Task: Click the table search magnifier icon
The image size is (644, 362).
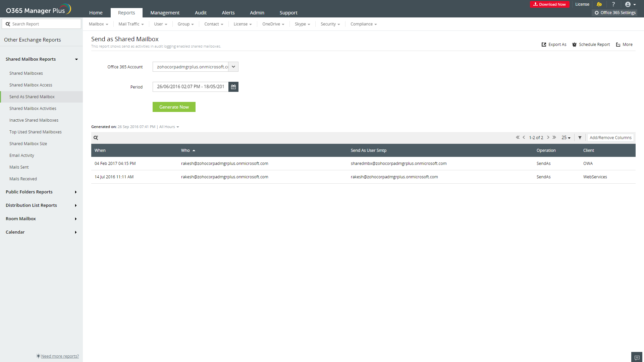Action: coord(96,138)
